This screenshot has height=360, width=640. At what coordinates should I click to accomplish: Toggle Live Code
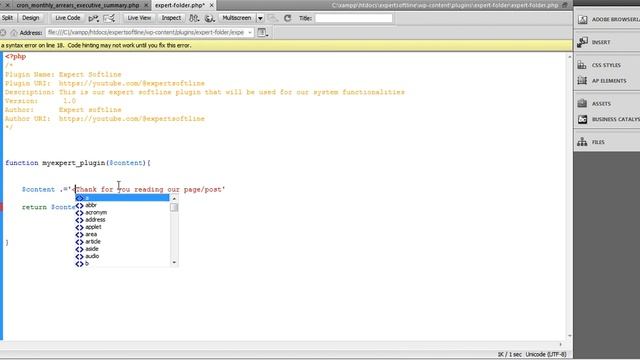68,18
